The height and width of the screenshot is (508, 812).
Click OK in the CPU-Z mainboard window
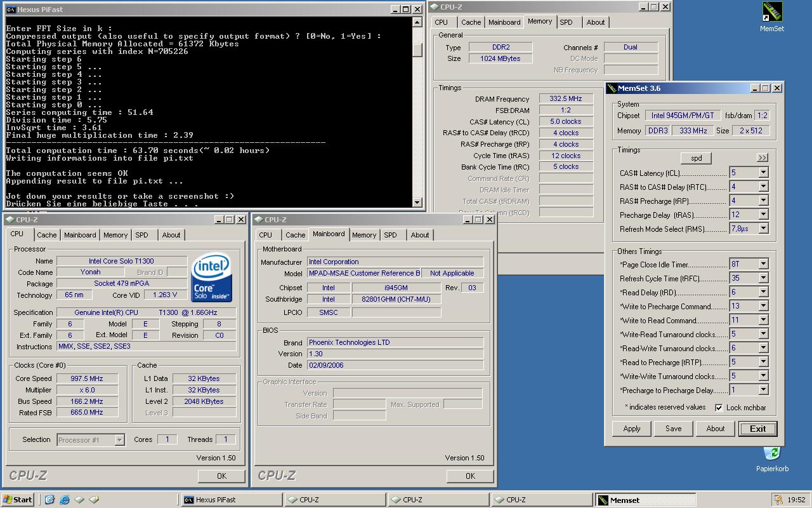470,476
